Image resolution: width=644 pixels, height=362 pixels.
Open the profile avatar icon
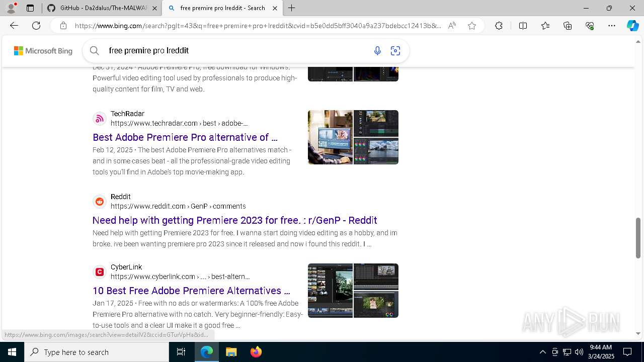(11, 8)
